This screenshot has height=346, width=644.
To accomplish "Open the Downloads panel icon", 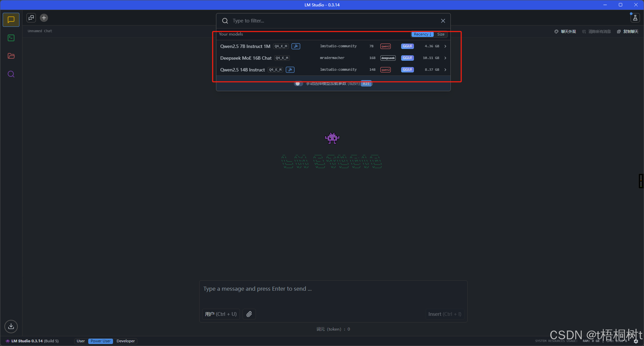I will pos(11,326).
